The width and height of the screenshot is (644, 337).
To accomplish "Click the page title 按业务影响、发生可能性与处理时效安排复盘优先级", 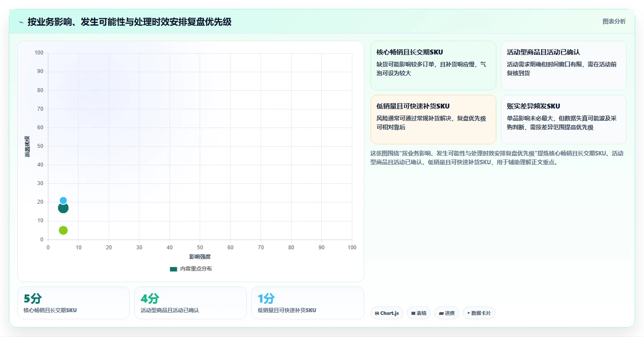I will pos(129,22).
